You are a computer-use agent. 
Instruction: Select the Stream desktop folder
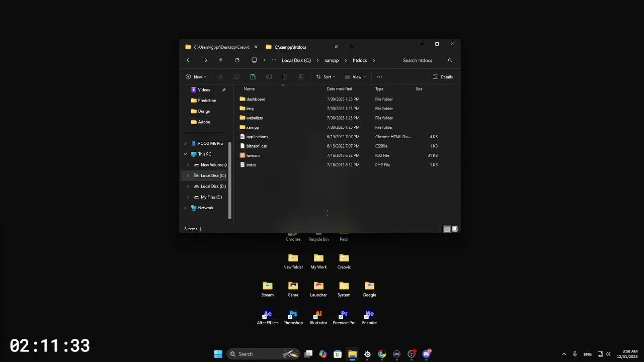pyautogui.click(x=268, y=290)
